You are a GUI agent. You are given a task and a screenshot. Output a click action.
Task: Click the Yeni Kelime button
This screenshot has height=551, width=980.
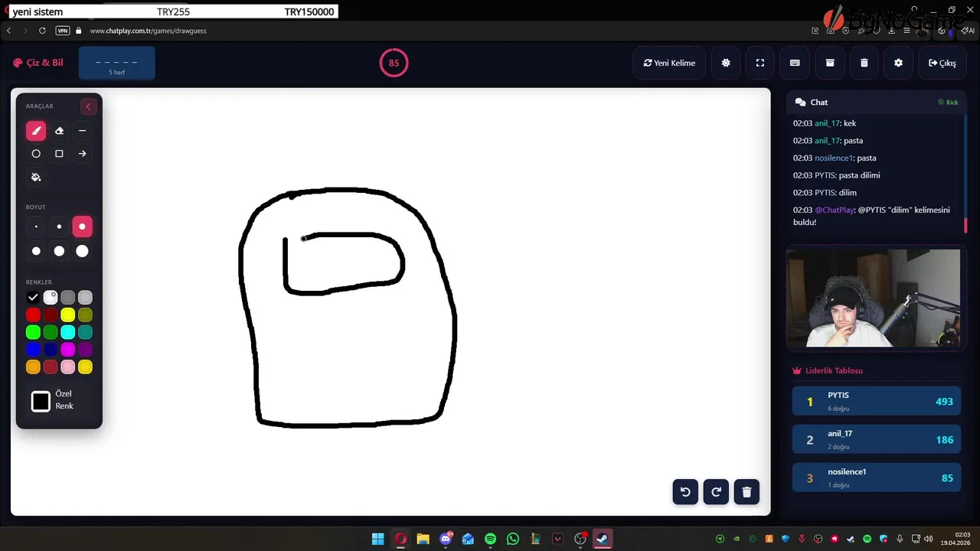click(x=669, y=63)
